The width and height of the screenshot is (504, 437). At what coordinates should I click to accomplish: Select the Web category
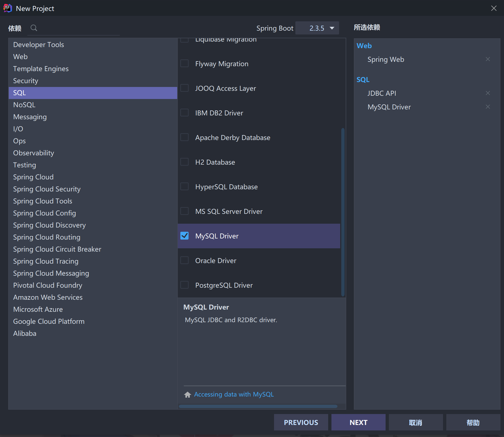(93, 57)
